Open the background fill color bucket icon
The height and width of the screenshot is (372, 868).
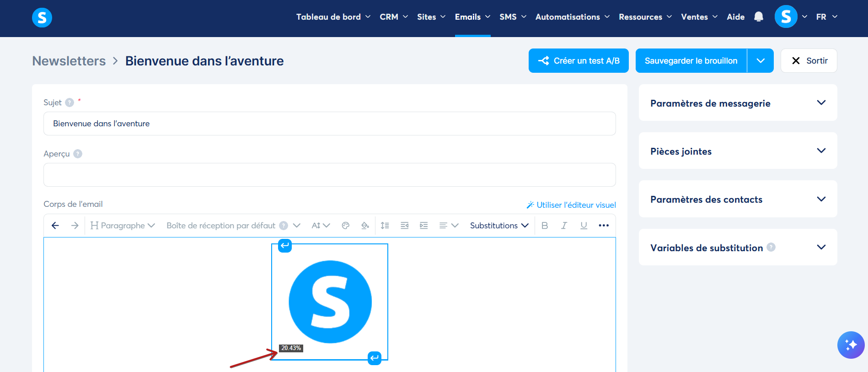point(365,226)
